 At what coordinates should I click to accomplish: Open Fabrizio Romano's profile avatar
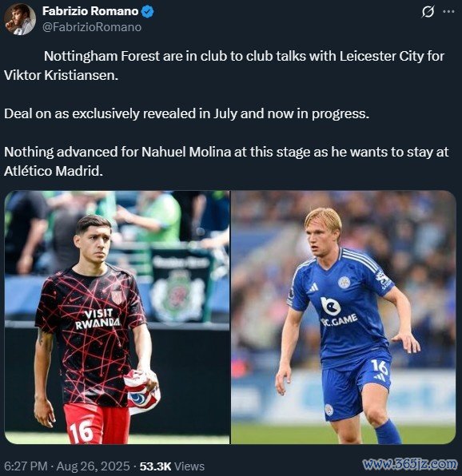20,19
